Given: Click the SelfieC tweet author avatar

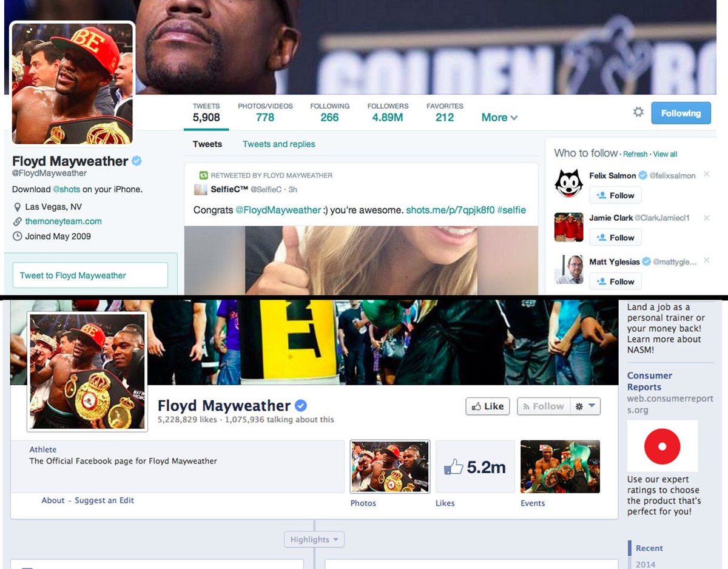Looking at the screenshot, I should (200, 190).
